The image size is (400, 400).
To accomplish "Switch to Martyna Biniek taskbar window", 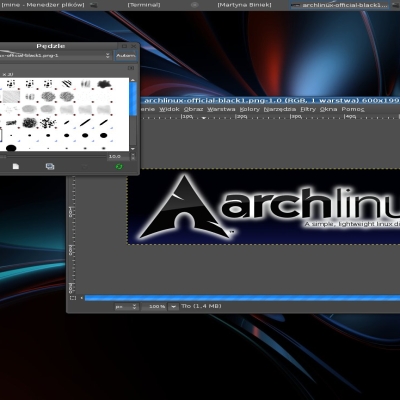I will (x=244, y=5).
